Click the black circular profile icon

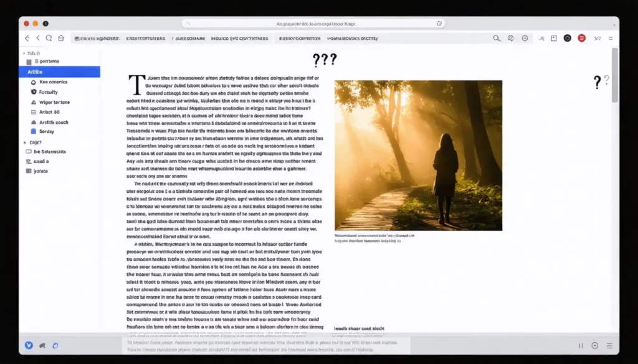coord(567,38)
